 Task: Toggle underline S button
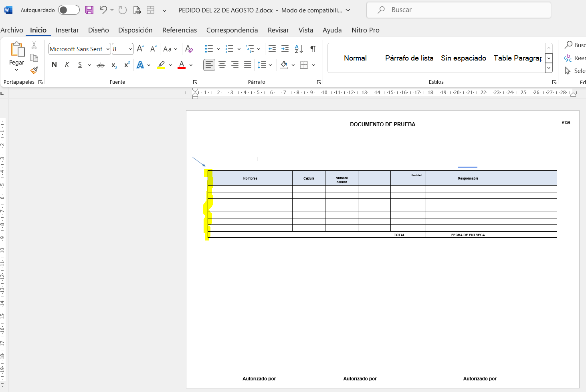click(80, 65)
